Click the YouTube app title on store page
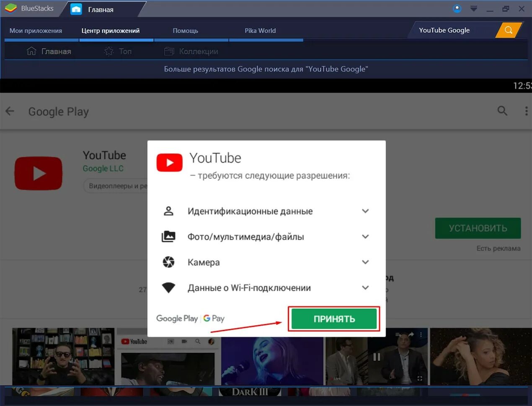 [x=104, y=155]
